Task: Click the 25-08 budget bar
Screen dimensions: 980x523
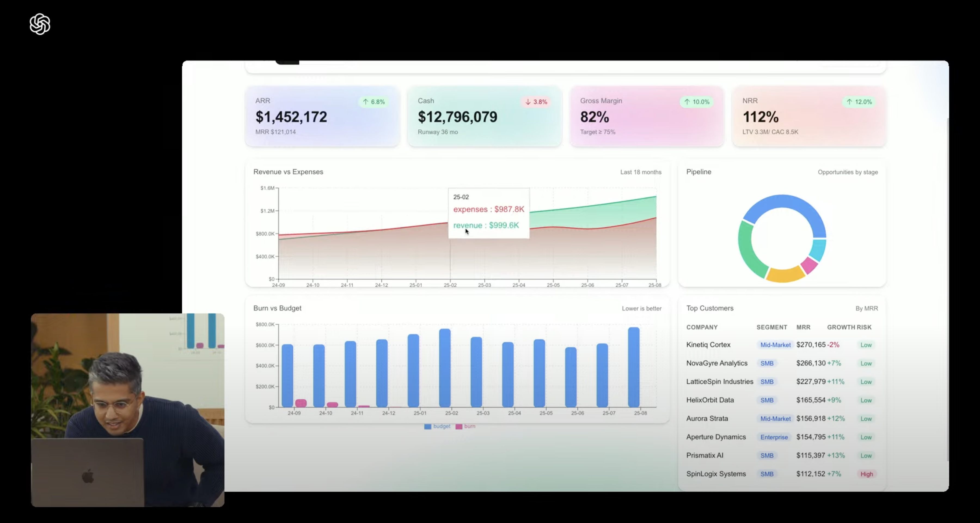Action: pos(633,367)
